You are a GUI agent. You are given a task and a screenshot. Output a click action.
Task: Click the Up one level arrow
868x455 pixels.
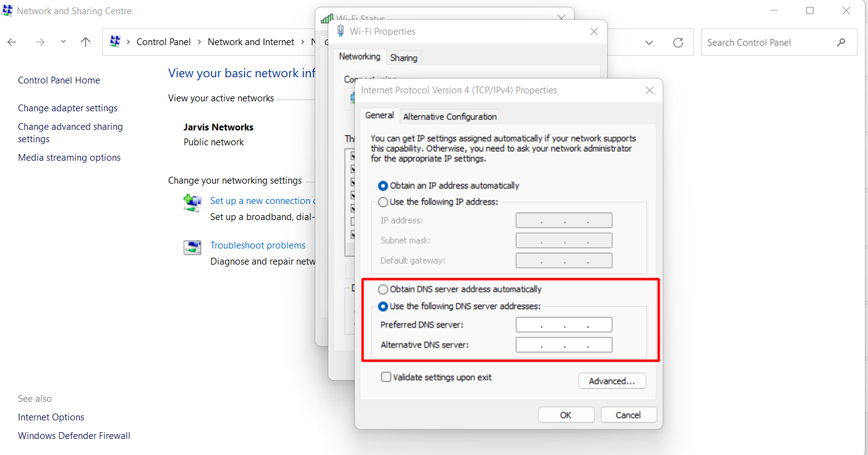click(86, 42)
